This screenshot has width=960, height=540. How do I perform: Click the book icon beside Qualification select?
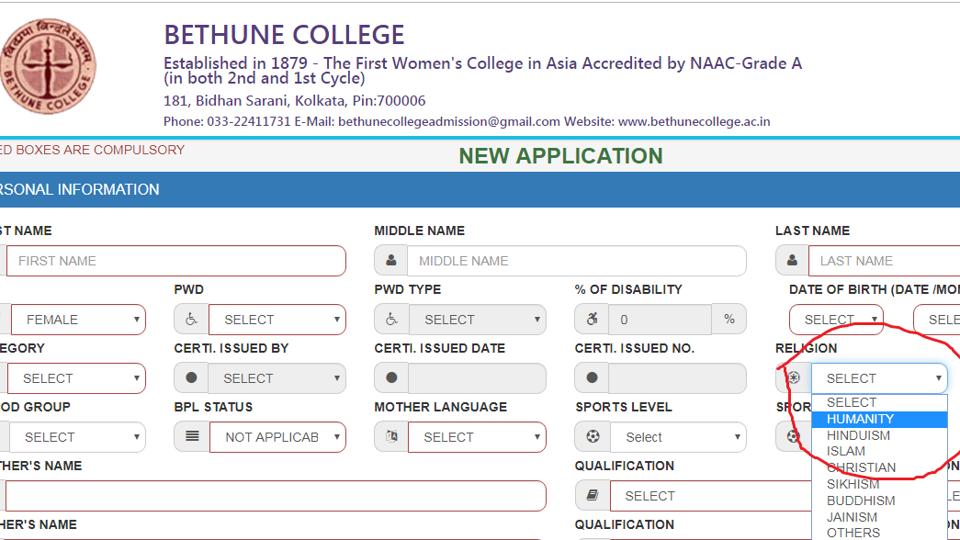pyautogui.click(x=593, y=495)
